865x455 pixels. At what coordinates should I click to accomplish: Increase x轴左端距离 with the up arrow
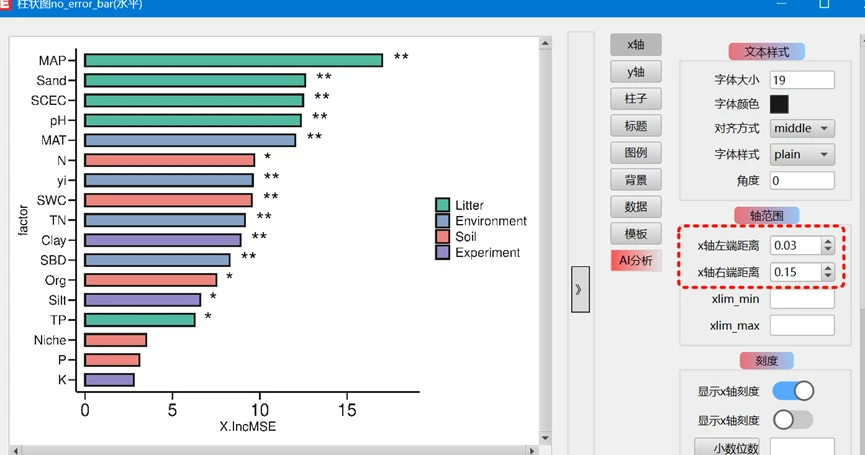[x=827, y=241]
